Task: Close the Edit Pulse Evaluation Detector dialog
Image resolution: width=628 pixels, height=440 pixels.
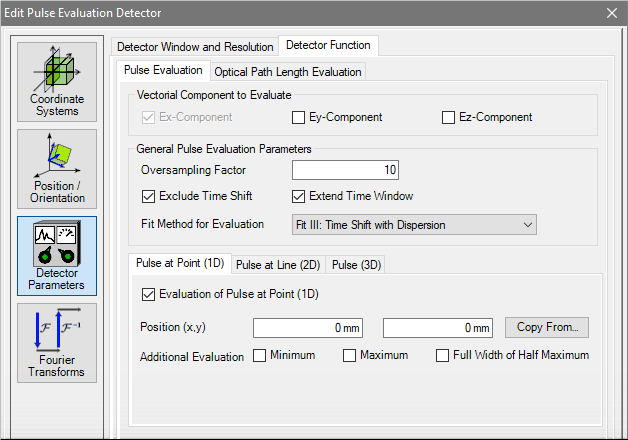Action: pos(612,13)
